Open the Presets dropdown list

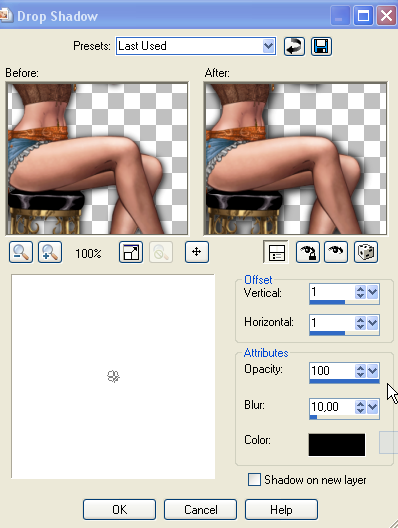268,46
